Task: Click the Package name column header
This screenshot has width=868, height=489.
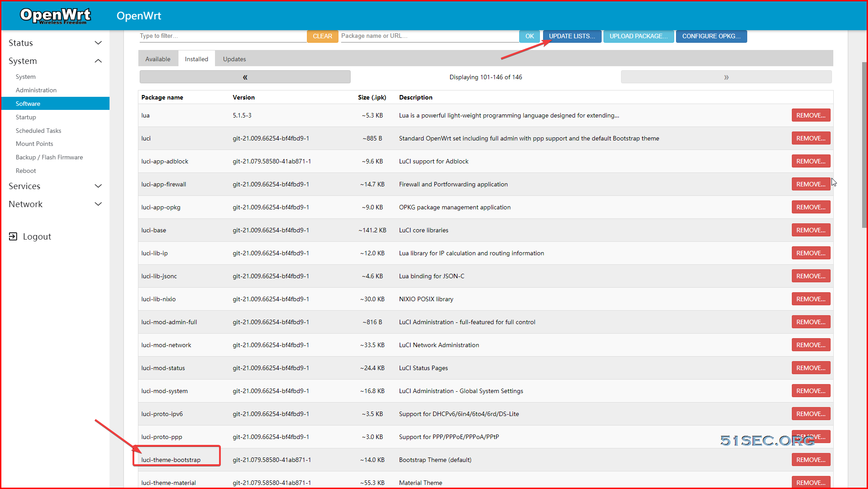Action: (x=162, y=97)
